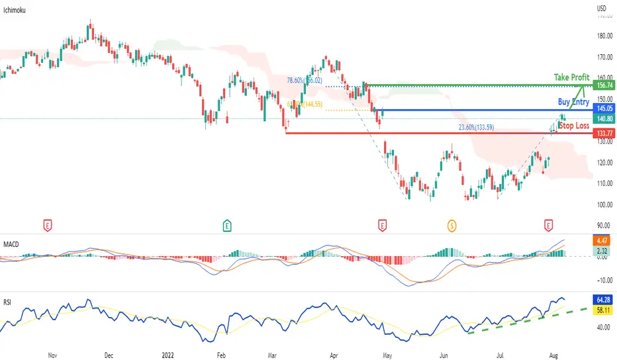Click the green 156.74 price tag
The image size is (617, 364).
pyautogui.click(x=604, y=85)
